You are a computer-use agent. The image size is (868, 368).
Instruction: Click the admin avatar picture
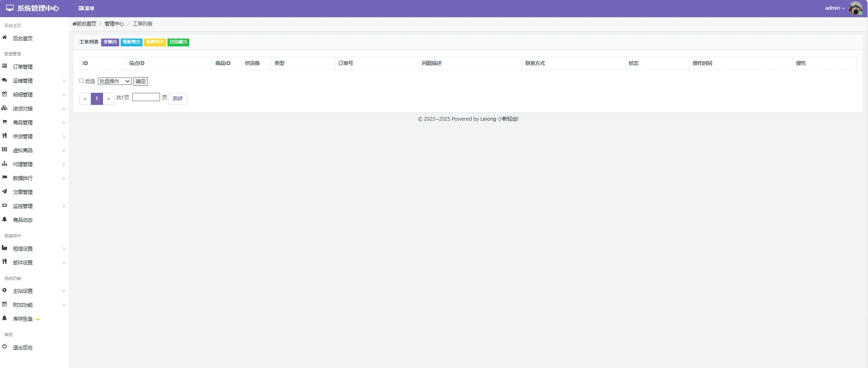point(855,8)
